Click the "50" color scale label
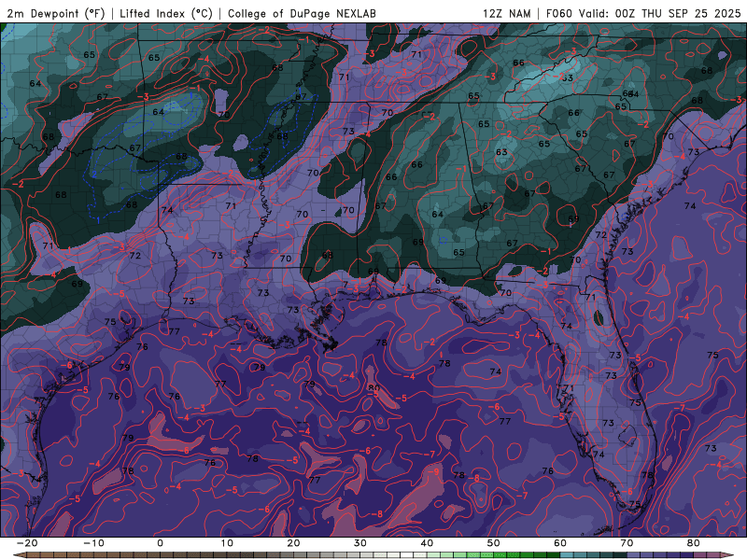The image size is (747, 560). point(494,543)
